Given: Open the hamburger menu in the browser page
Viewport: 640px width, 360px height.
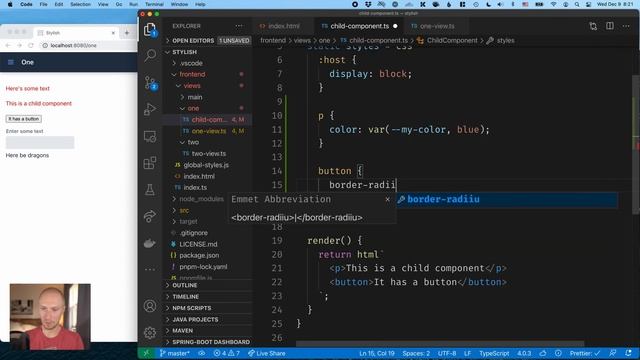Looking at the screenshot, I should [x=11, y=62].
